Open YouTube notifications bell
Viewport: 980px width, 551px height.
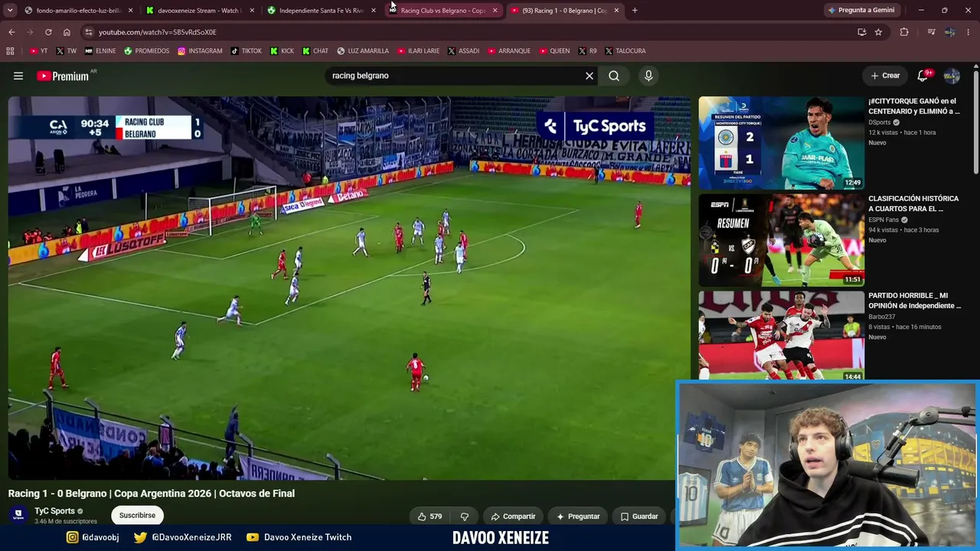click(923, 76)
